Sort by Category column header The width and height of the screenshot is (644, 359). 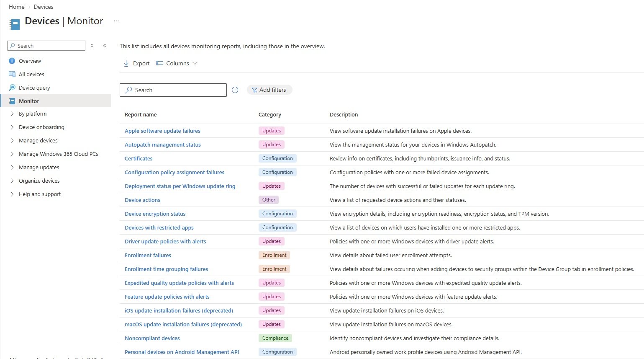coord(270,114)
